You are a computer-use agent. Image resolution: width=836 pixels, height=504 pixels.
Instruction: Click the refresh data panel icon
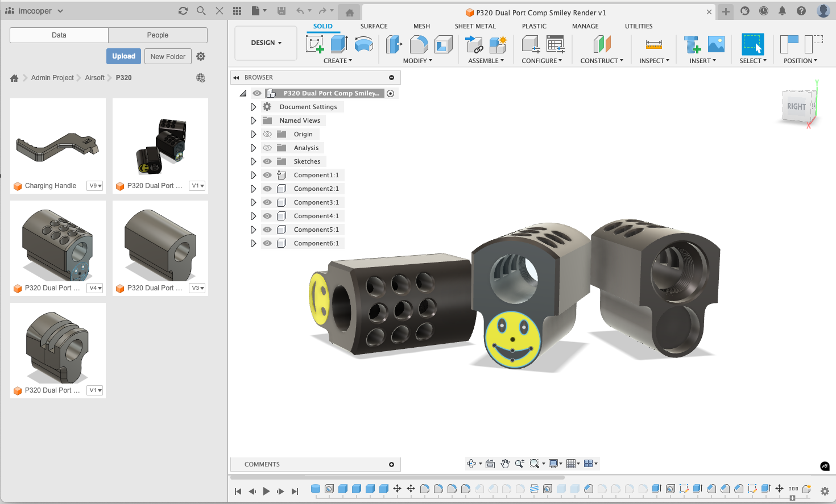coord(183,11)
